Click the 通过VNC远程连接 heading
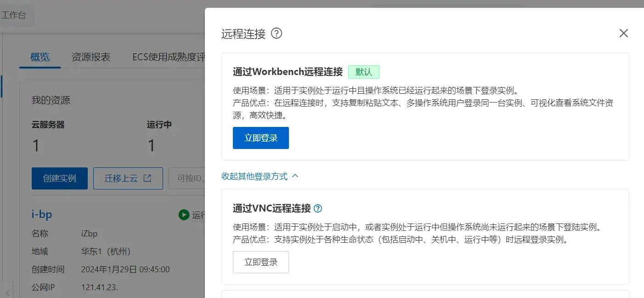 272,208
